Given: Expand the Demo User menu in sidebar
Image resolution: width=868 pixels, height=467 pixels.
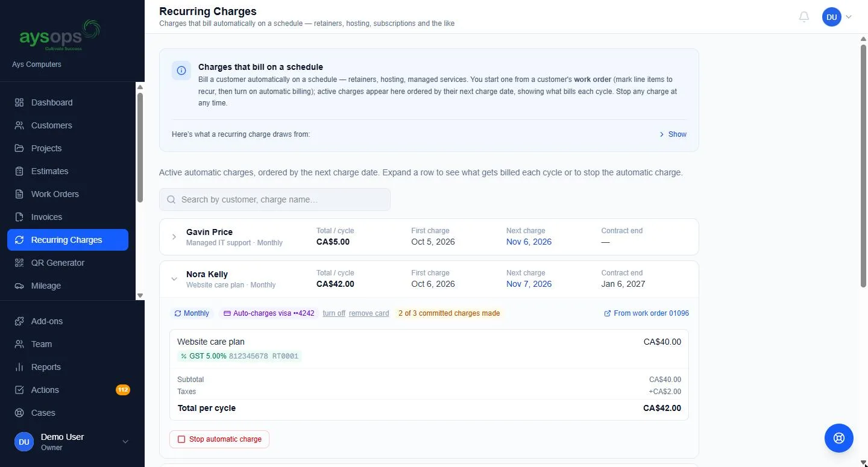Looking at the screenshot, I should click(72, 442).
